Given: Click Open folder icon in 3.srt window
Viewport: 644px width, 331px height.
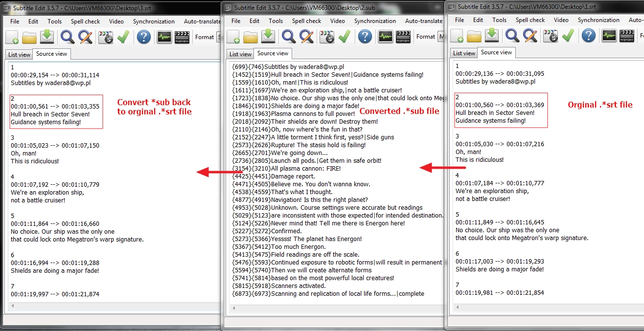Looking at the screenshot, I should point(29,37).
